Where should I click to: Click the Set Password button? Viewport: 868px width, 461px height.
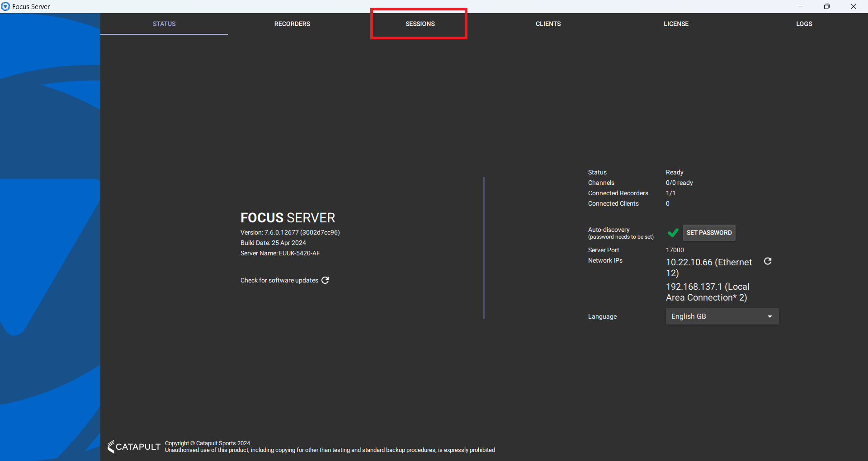[x=709, y=233]
